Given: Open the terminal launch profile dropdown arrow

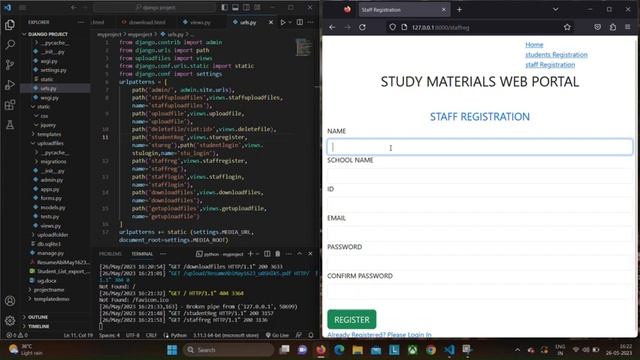Looking at the screenshot, I should [x=257, y=254].
